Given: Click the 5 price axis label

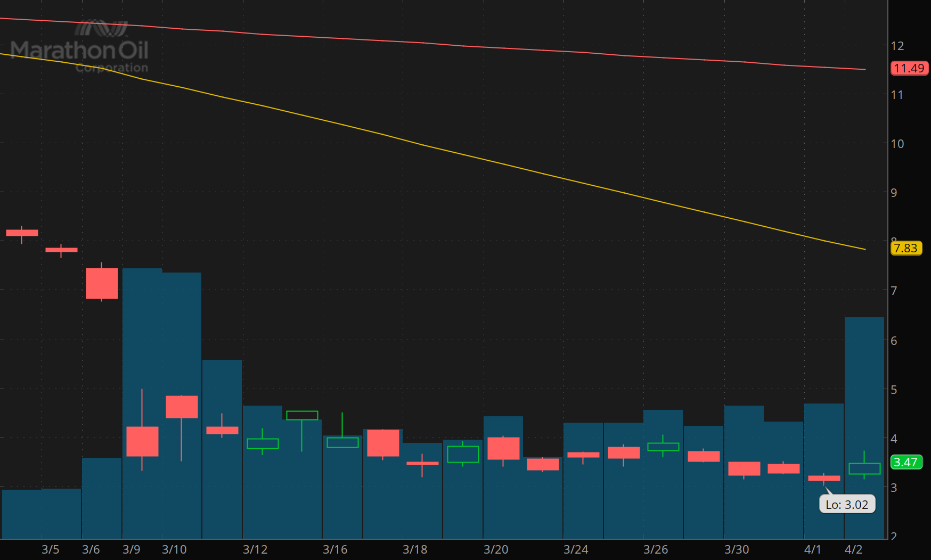Looking at the screenshot, I should [894, 390].
